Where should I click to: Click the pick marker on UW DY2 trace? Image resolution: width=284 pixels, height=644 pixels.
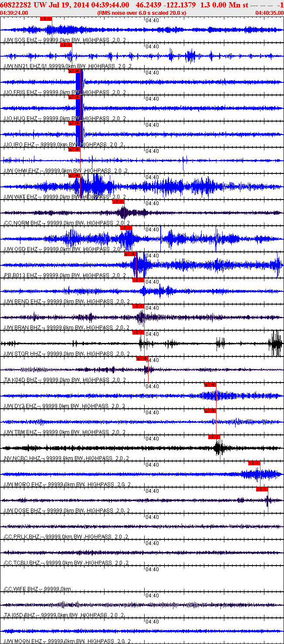(210, 385)
